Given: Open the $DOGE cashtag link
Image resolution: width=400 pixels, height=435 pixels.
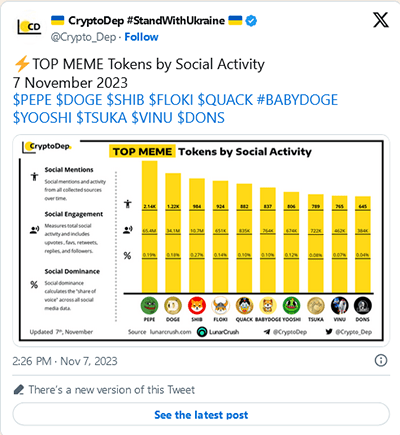Looking at the screenshot, I should click(79, 100).
